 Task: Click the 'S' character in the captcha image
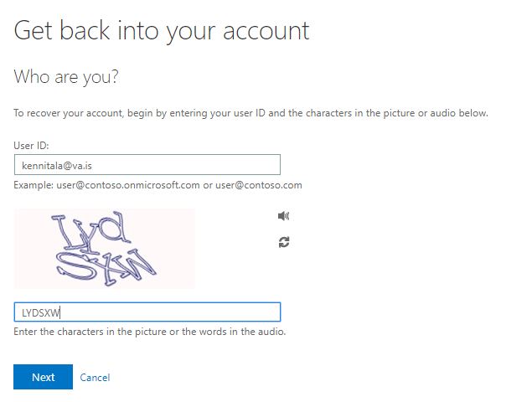75,265
